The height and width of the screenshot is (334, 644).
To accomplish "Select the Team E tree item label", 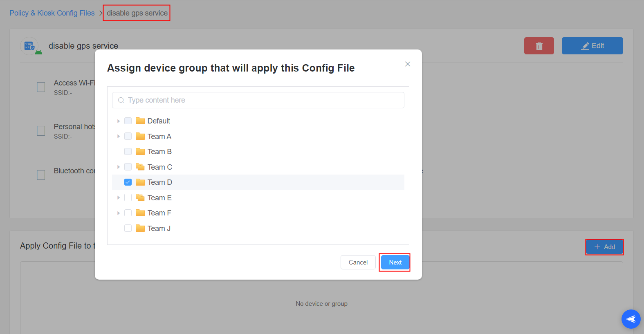I will (x=159, y=198).
